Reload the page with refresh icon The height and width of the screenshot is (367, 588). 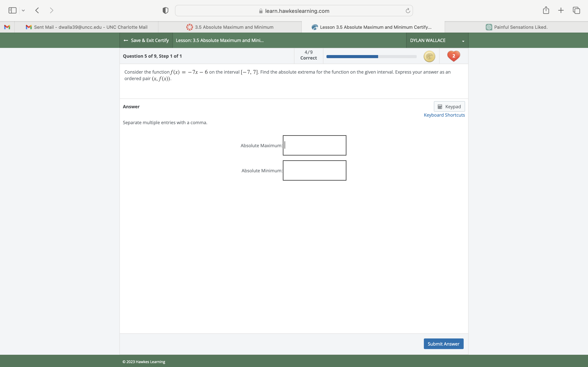(x=408, y=11)
